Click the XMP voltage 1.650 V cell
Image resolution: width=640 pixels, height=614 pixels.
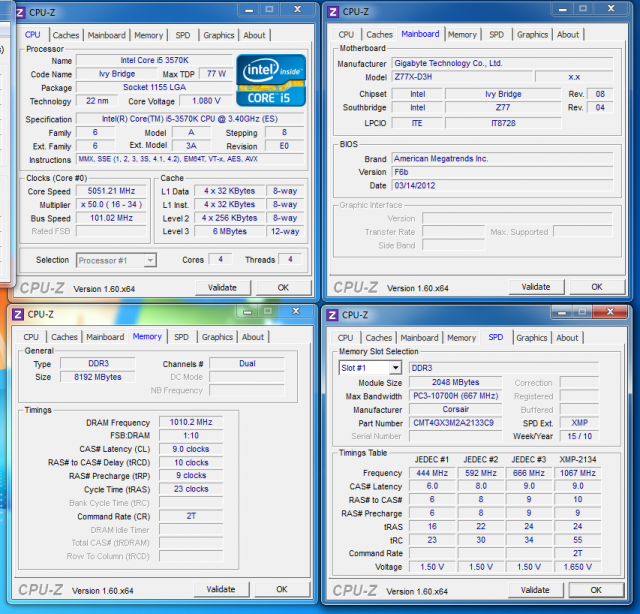pos(578,567)
